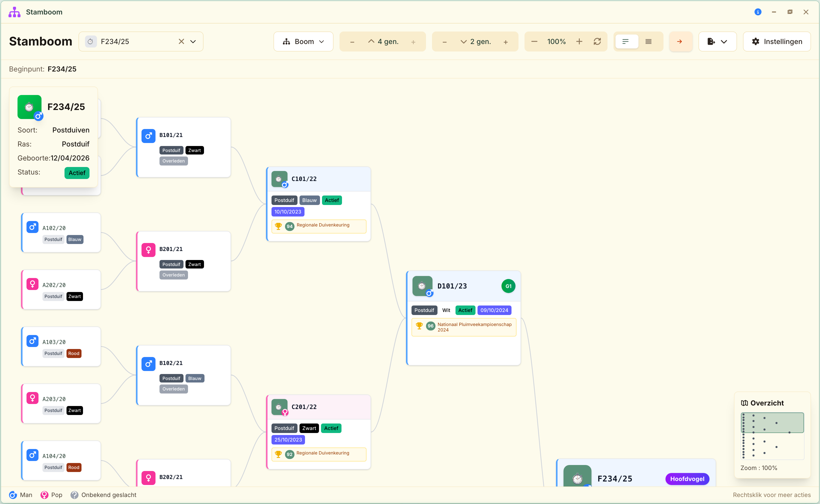
Task: Open the Boom view type dropdown
Action: 303,41
